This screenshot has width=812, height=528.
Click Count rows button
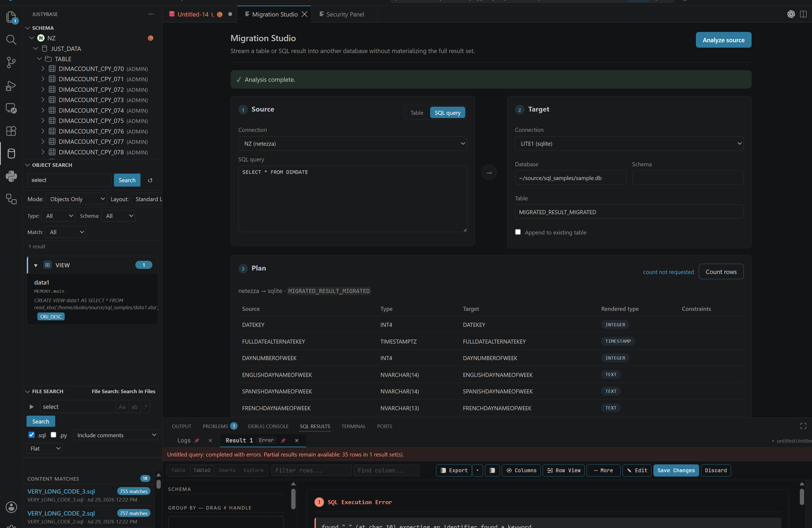721,272
